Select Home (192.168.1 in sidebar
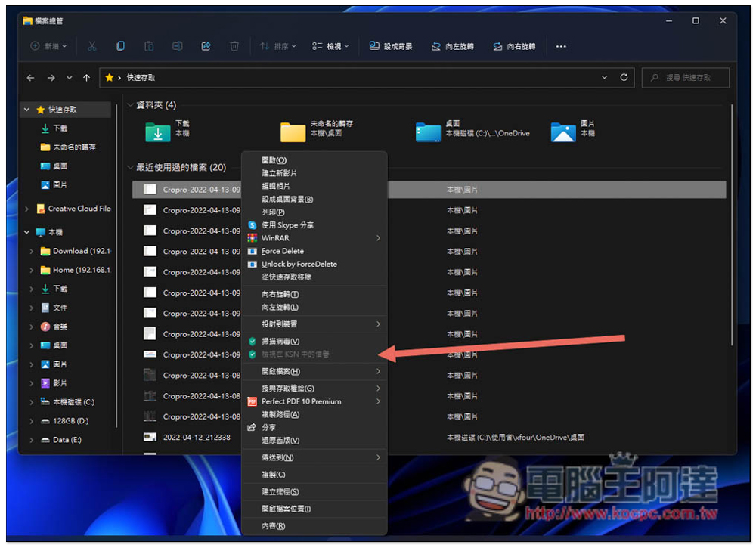This screenshot has width=756, height=548. [81, 270]
